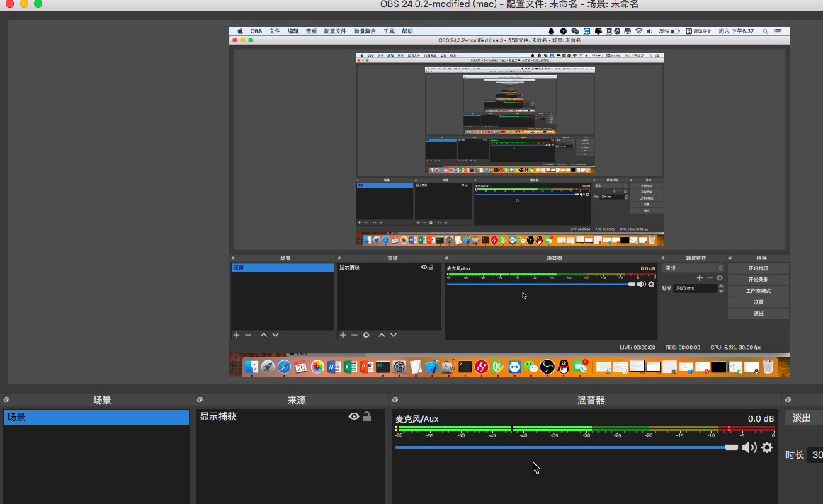Click System Preferences gear in preview dock
Viewport: 823px width, 504px height.
click(399, 367)
